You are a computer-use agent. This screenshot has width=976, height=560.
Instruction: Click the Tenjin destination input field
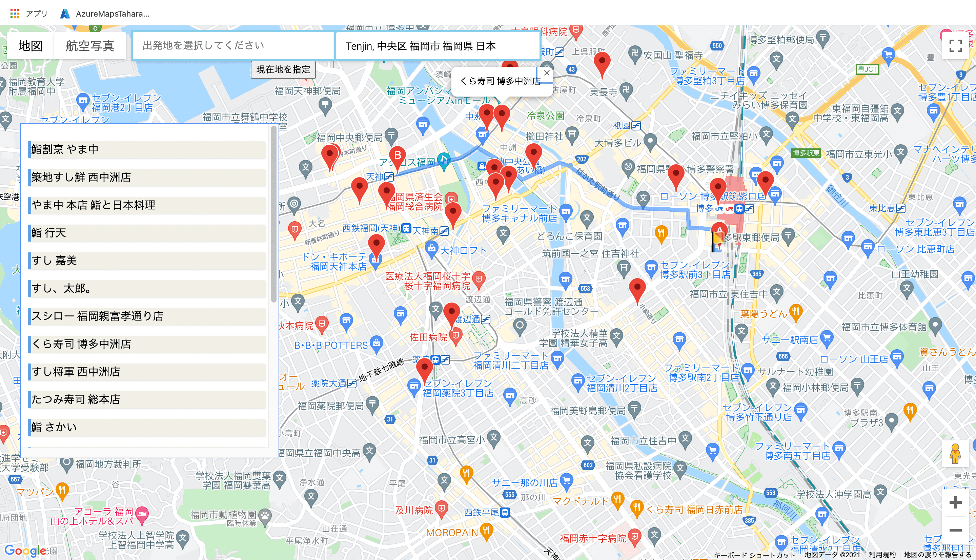[x=438, y=46]
